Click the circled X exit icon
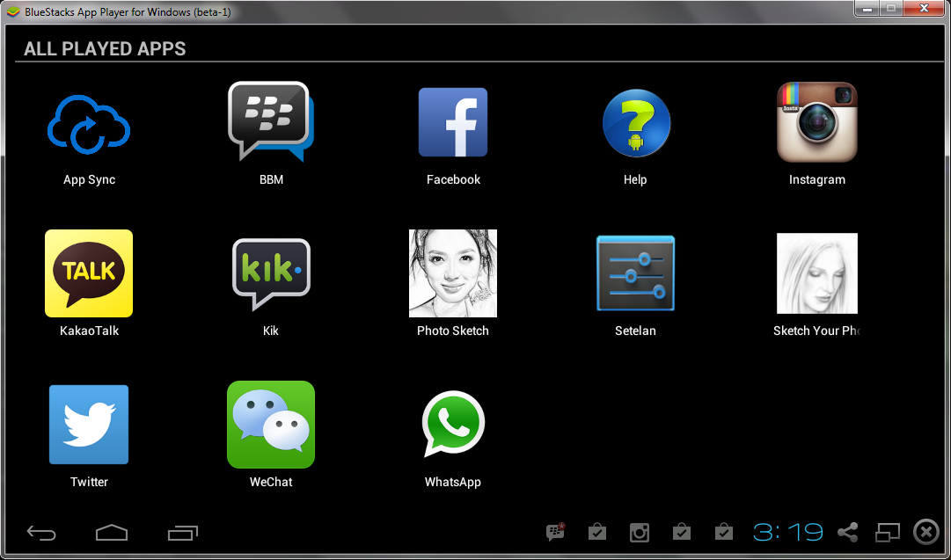This screenshot has height=560, width=951. 926,533
